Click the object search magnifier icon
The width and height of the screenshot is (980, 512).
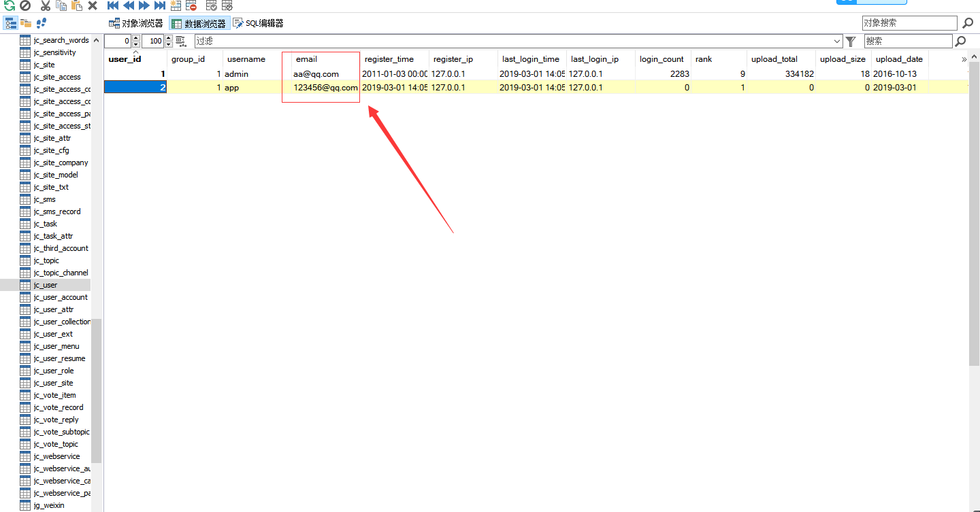pyautogui.click(x=968, y=23)
